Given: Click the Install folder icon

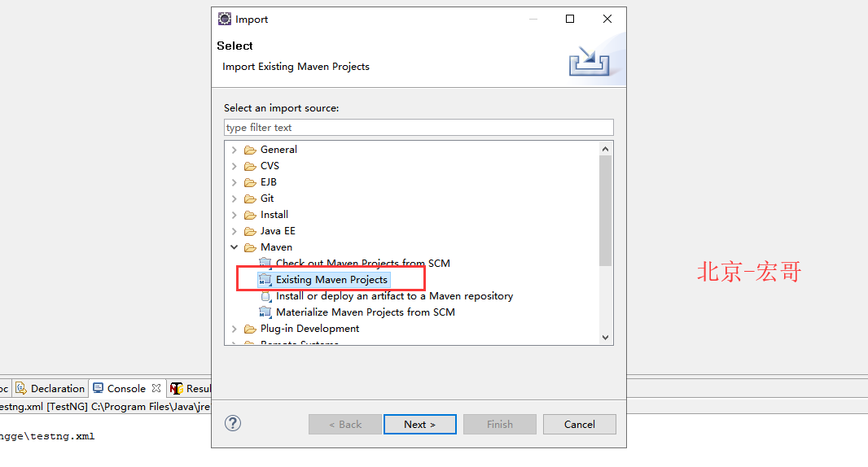Looking at the screenshot, I should [x=250, y=215].
